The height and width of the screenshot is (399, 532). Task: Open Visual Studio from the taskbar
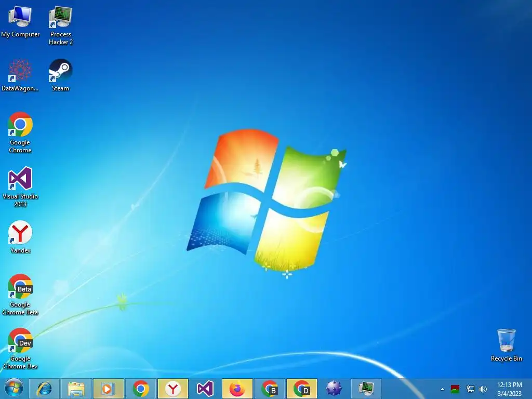205,389
